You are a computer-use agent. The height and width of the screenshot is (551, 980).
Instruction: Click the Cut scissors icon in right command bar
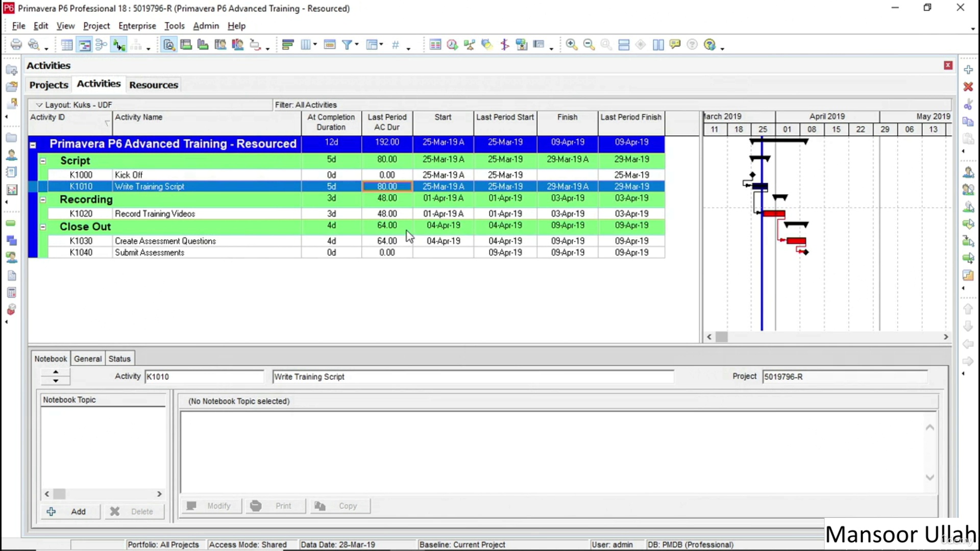tap(968, 105)
